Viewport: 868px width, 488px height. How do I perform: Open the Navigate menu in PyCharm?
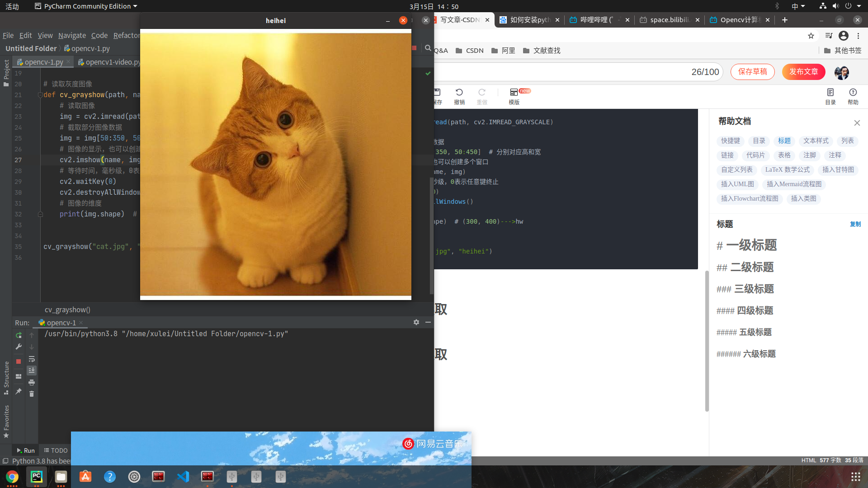pos(72,35)
